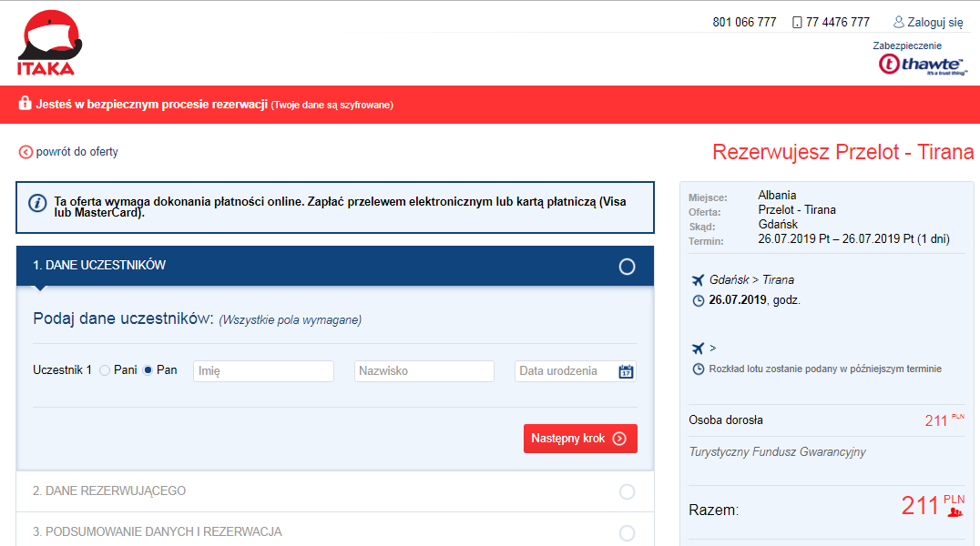Click the Uczestnik 1 label
The width and height of the screenshot is (980, 546).
(x=62, y=369)
